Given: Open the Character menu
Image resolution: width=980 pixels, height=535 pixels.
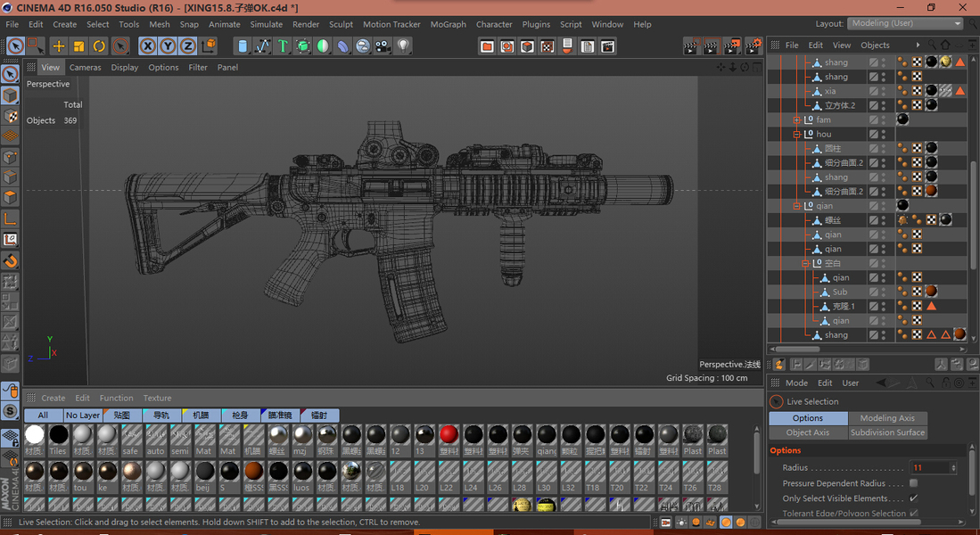Looking at the screenshot, I should coord(494,24).
